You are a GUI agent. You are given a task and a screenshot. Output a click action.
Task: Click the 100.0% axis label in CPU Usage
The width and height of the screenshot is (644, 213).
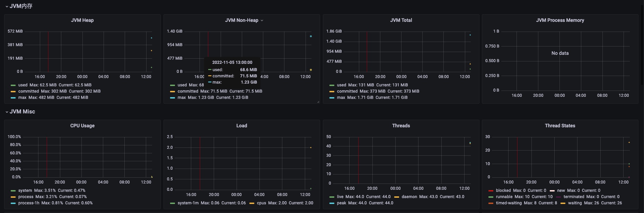14,137
